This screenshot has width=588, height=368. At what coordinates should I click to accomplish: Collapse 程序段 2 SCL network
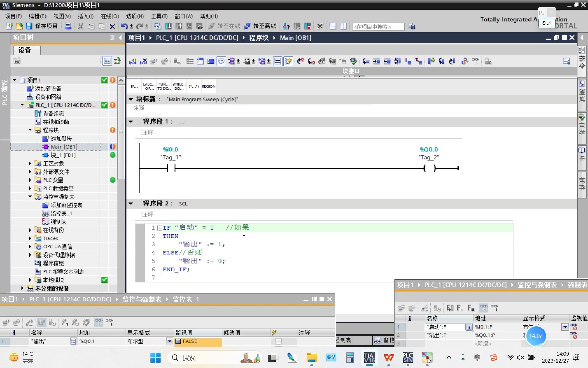pos(131,203)
